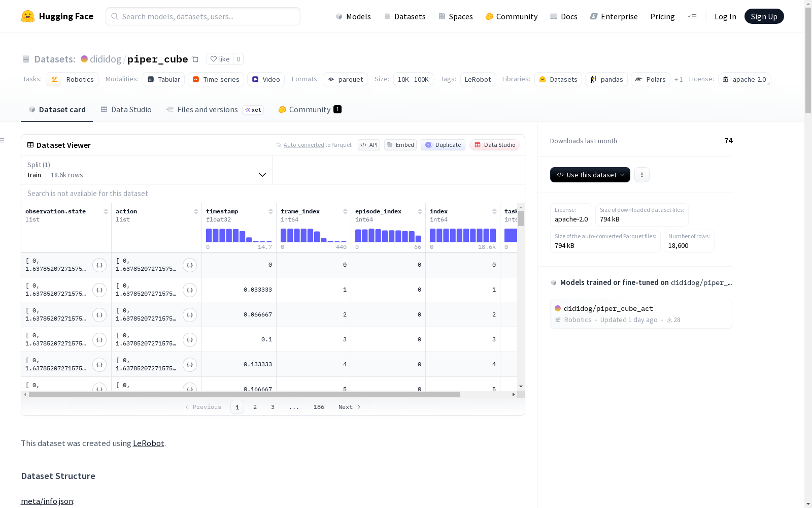Switch to the Data Studio tab

[x=126, y=110]
